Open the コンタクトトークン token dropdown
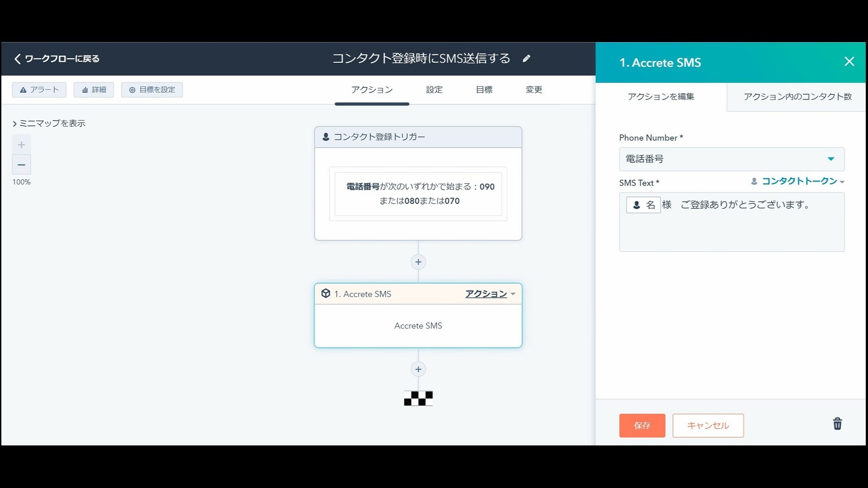 pos(799,181)
